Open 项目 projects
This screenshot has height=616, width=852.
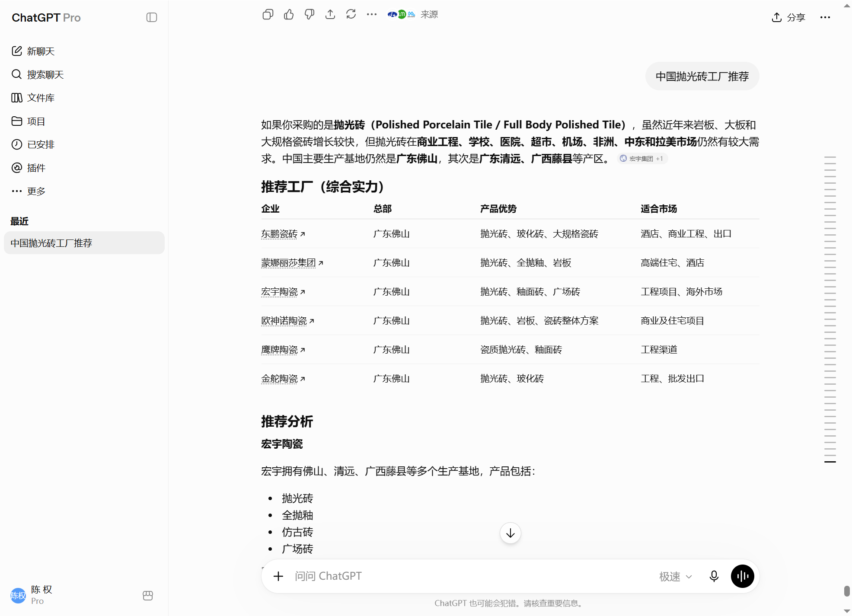[84, 121]
